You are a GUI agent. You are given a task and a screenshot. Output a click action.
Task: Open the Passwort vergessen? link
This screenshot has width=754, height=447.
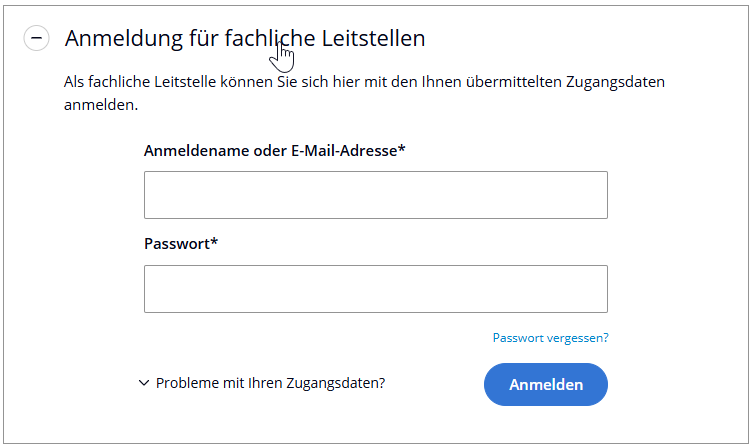(x=550, y=338)
